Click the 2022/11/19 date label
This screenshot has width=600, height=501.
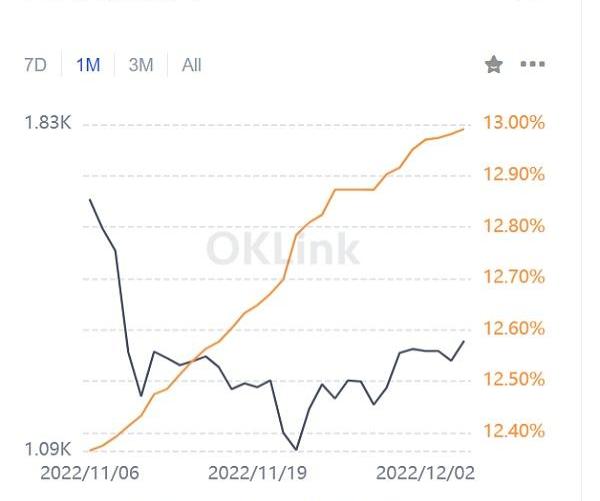tap(254, 471)
